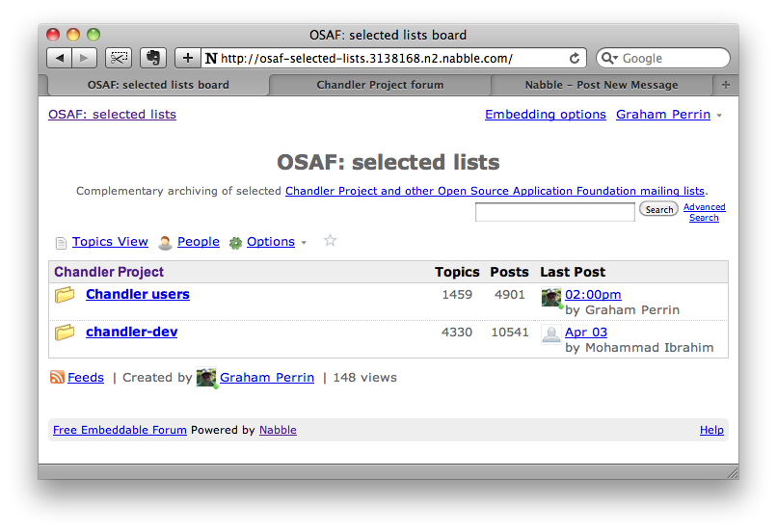The image size is (777, 532).
Task: Click the Evernote elephant toolbar icon
Action: point(152,58)
